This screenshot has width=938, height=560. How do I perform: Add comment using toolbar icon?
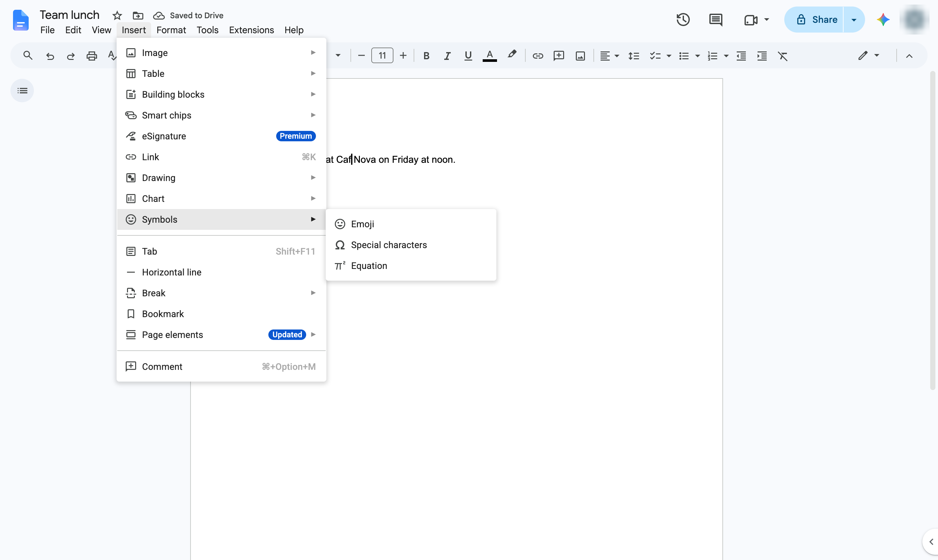[x=559, y=56]
